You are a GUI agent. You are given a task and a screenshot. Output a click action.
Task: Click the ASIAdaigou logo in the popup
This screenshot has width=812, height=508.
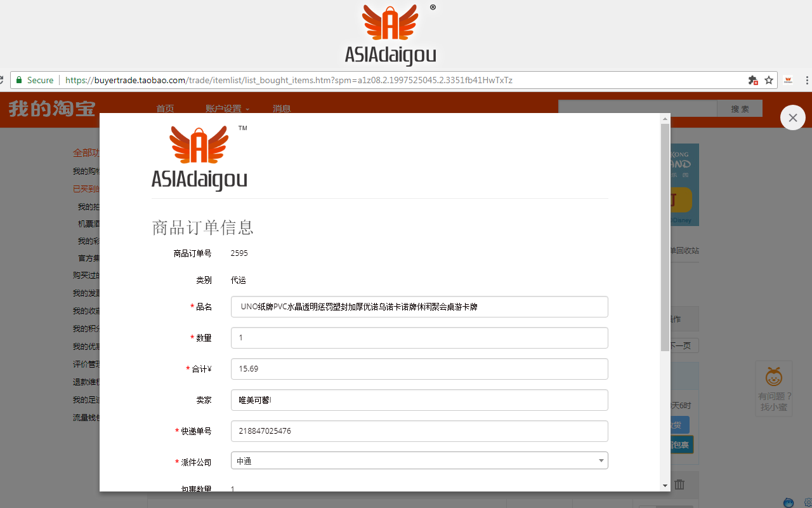199,159
